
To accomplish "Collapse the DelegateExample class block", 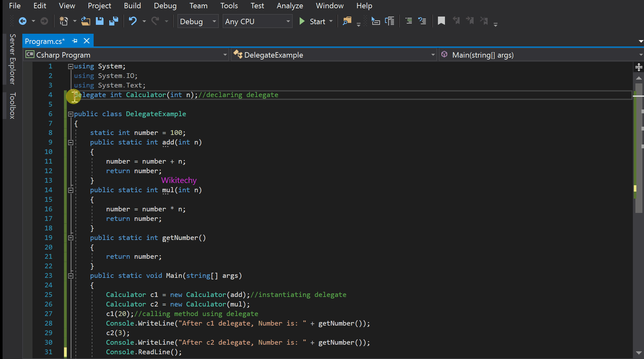I will (x=70, y=114).
